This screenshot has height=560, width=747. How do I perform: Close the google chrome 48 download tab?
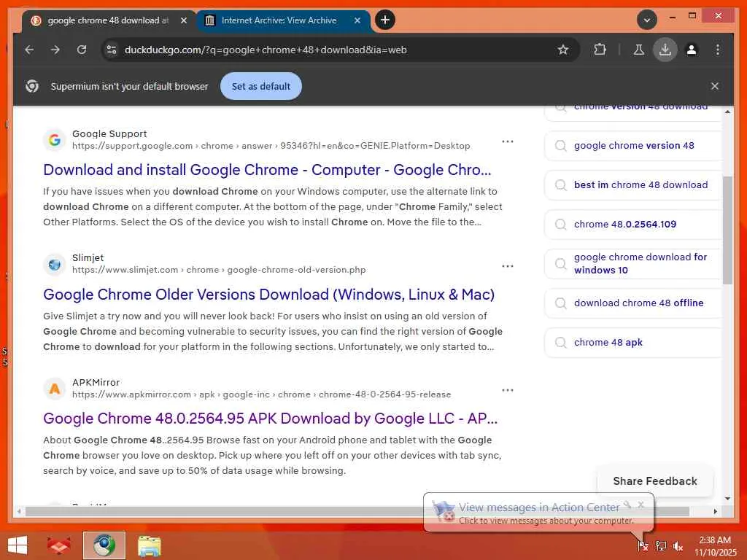coord(183,20)
